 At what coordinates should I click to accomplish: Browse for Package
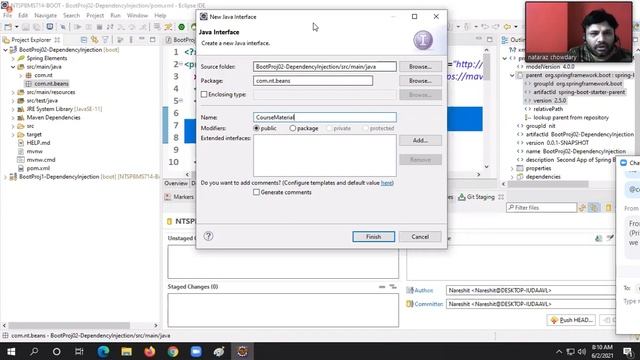[x=420, y=81]
